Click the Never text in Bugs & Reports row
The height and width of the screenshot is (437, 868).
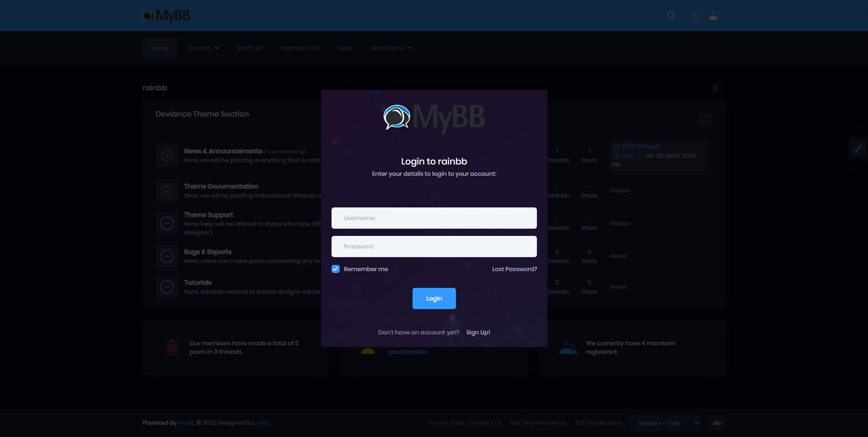pyautogui.click(x=618, y=256)
